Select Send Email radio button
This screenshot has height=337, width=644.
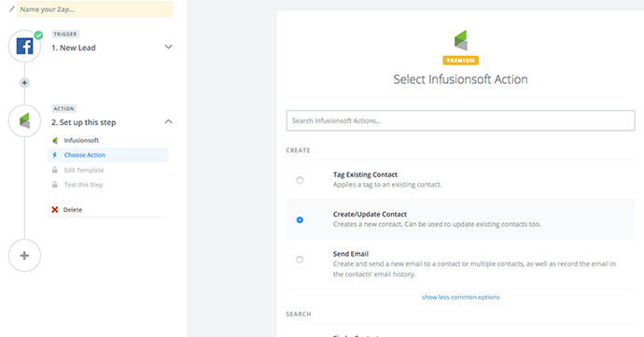pyautogui.click(x=300, y=260)
